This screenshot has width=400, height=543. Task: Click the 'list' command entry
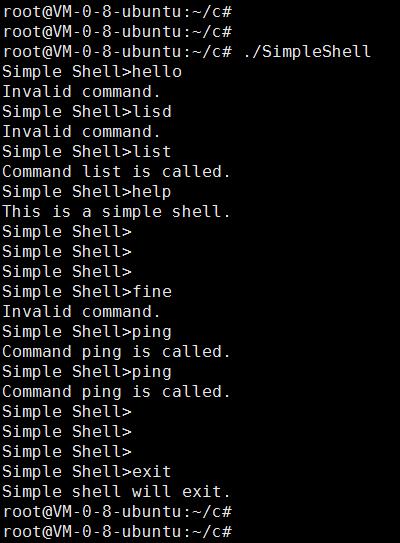tap(152, 152)
